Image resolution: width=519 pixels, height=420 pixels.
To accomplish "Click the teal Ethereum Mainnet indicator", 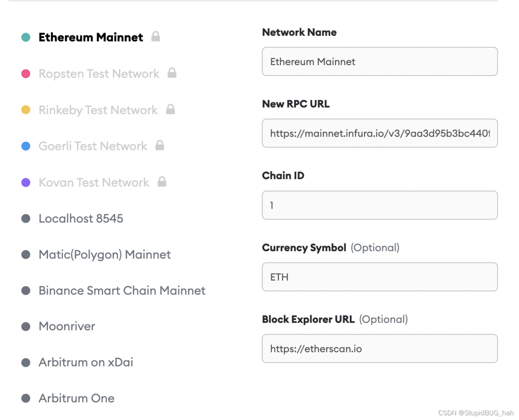I will [x=26, y=37].
